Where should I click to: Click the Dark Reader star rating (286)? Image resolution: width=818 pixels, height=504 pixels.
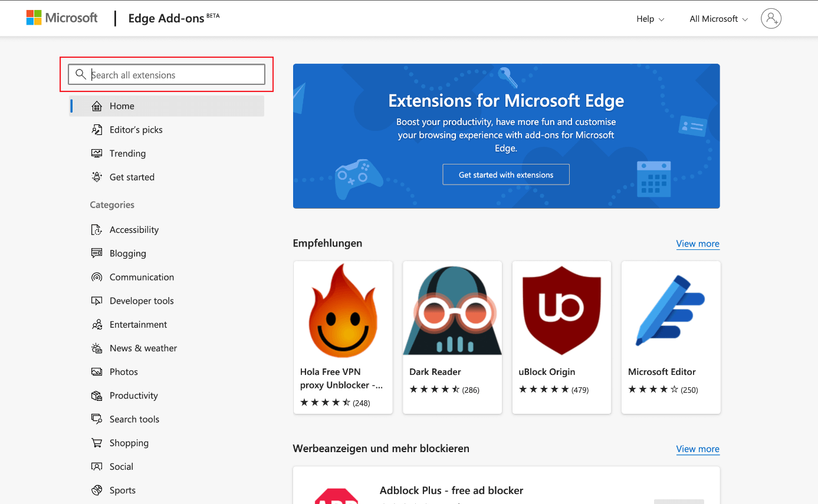point(444,390)
